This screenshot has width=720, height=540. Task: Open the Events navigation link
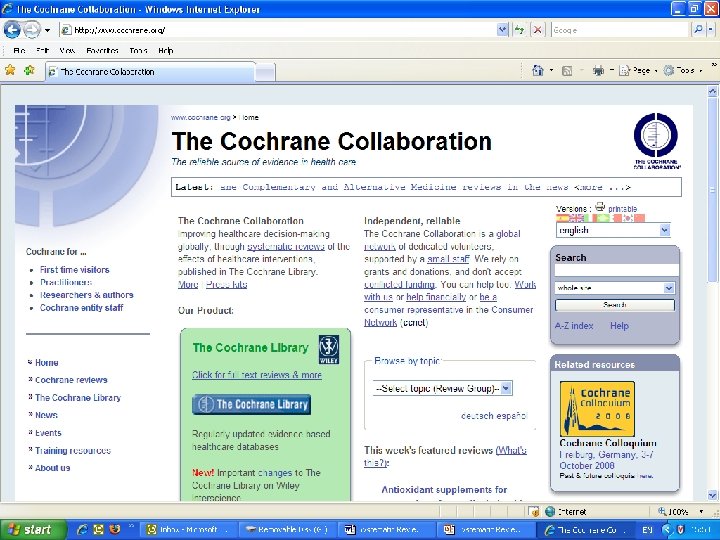[48, 433]
